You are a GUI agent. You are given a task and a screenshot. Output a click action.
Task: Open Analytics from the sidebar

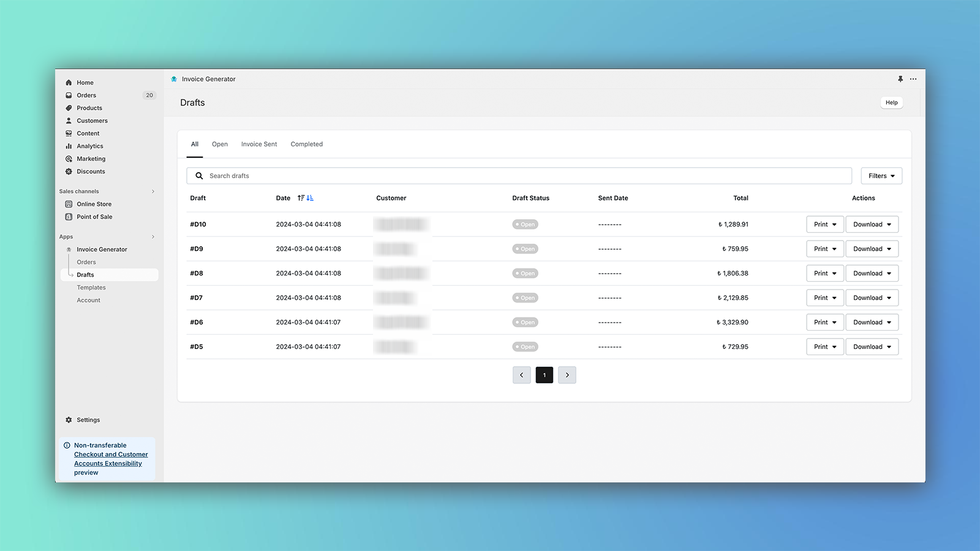point(90,146)
